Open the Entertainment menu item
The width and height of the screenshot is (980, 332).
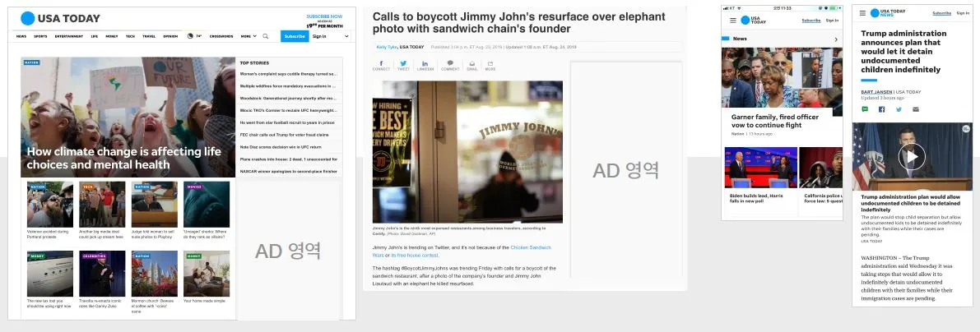(x=69, y=36)
